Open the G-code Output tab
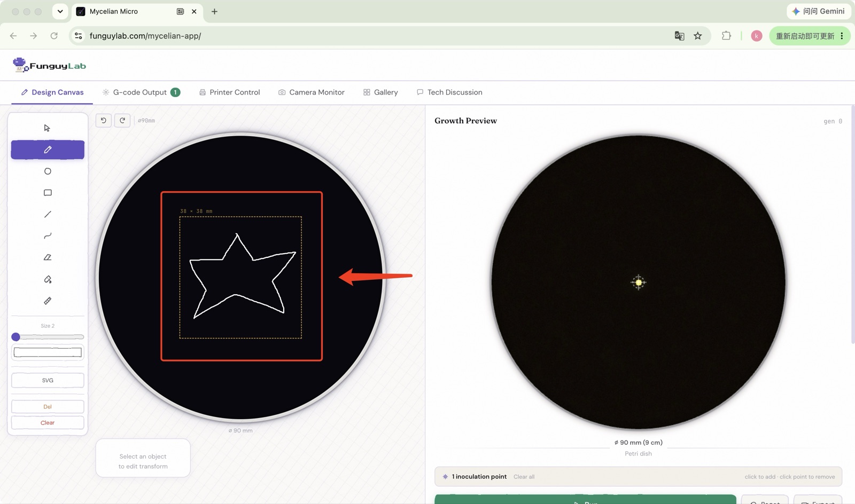This screenshot has height=504, width=855. (x=141, y=92)
